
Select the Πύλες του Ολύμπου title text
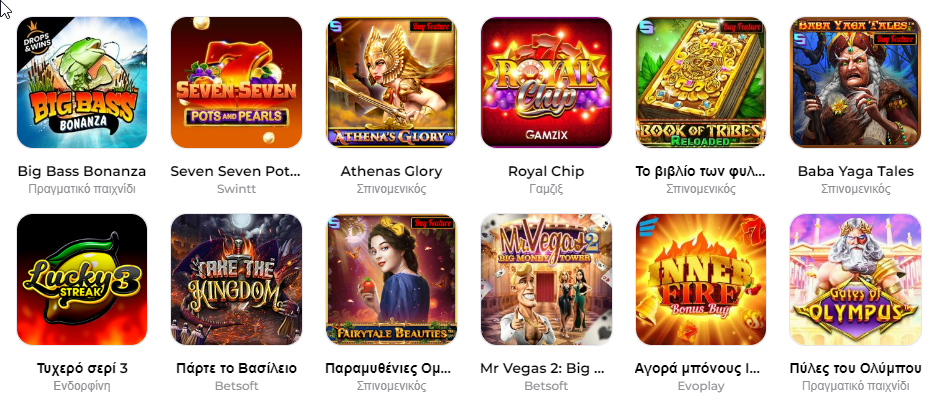click(x=855, y=368)
